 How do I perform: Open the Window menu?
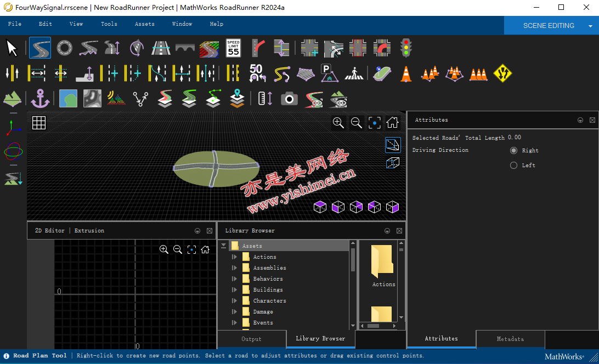click(x=182, y=24)
